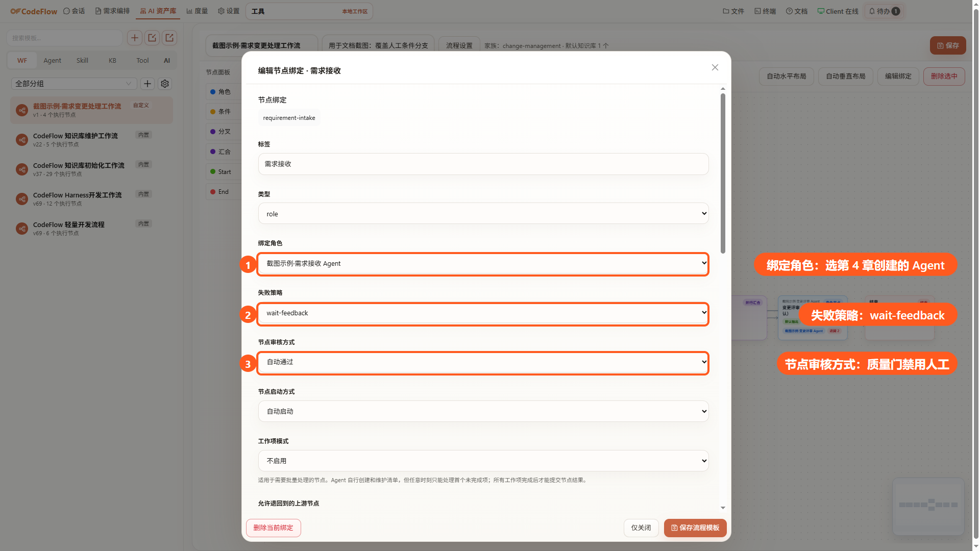The width and height of the screenshot is (980, 551).
Task: Click the 自动垂直布局 button
Action: pos(846,77)
